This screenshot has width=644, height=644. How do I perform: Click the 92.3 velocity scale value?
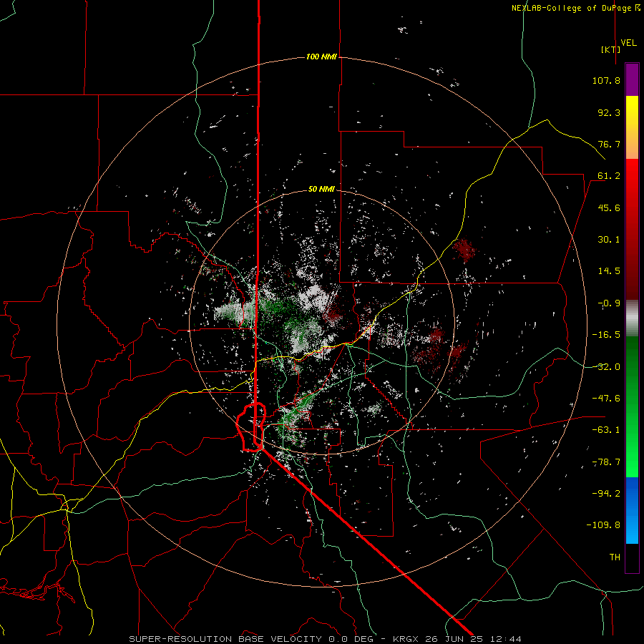[x=609, y=112]
